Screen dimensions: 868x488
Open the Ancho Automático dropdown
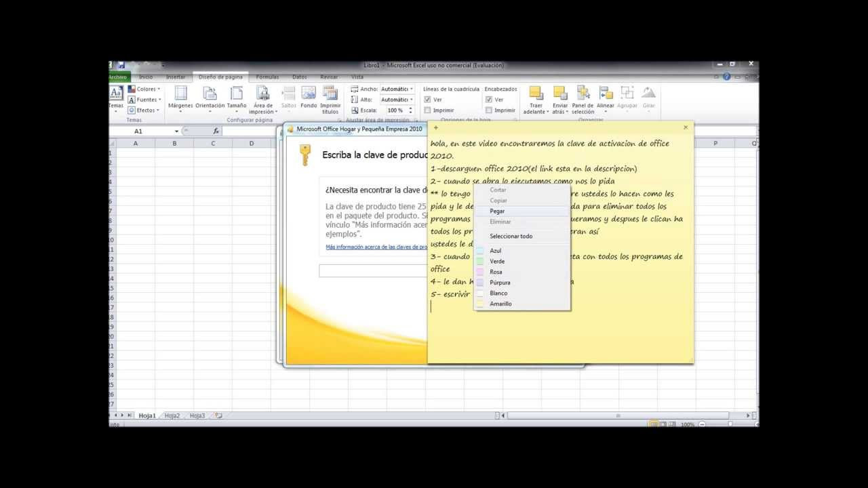pos(410,88)
